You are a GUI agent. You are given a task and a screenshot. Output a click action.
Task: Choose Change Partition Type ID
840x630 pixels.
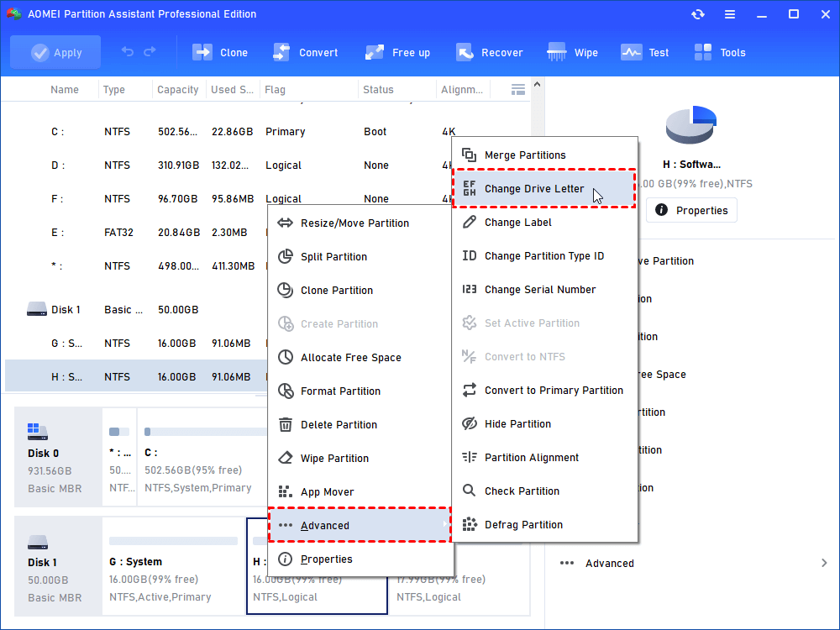(x=545, y=256)
